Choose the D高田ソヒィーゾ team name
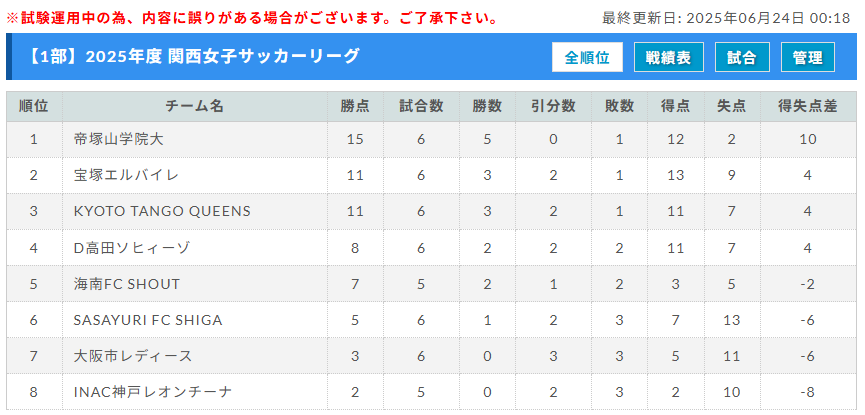The width and height of the screenshot is (865, 415). [132, 248]
